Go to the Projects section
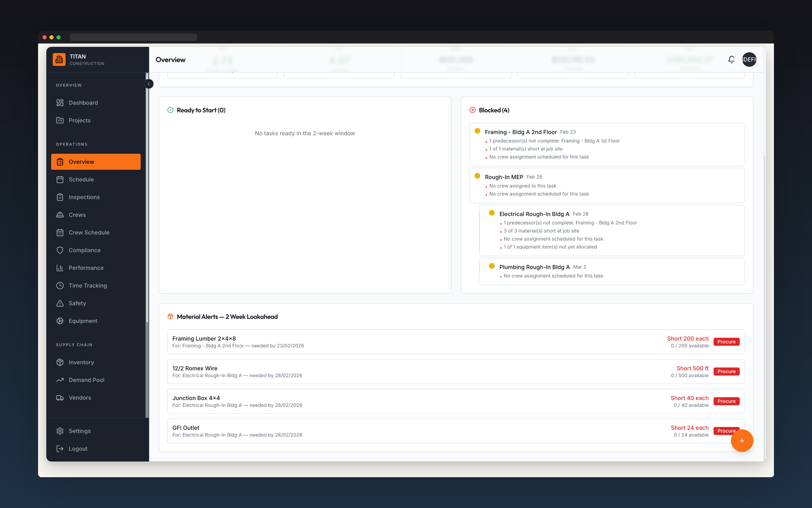Image resolution: width=812 pixels, height=508 pixels. [95, 120]
